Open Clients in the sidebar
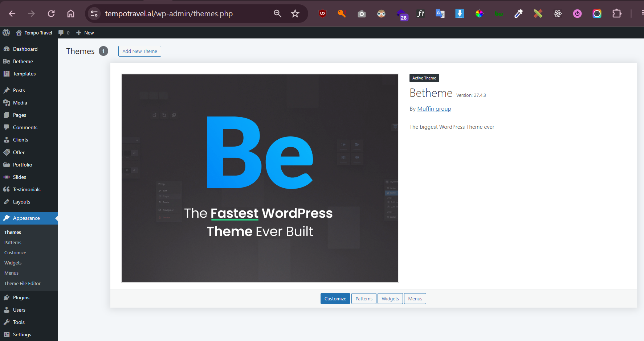This screenshot has height=341, width=644. [x=29, y=140]
